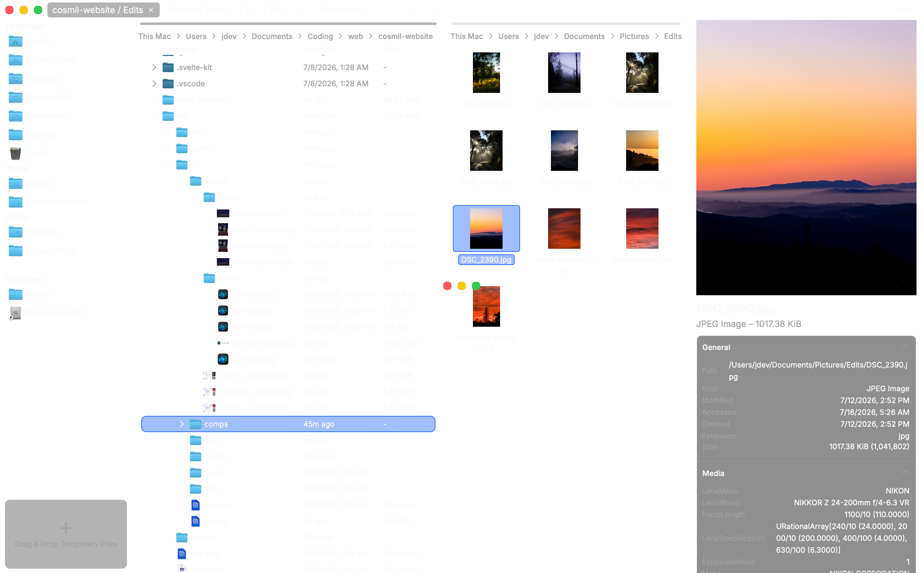Click the file path value in General
Image resolution: width=924 pixels, height=573 pixels.
click(818, 371)
